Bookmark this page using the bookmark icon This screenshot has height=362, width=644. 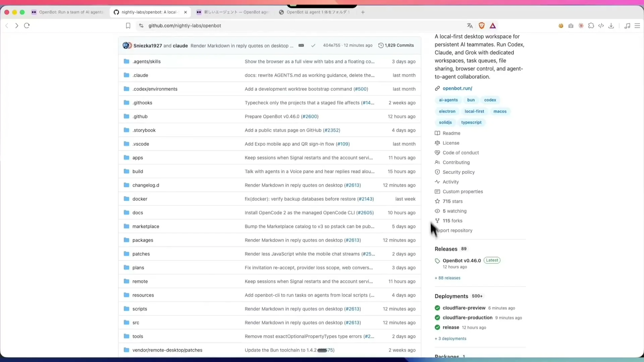click(x=128, y=25)
